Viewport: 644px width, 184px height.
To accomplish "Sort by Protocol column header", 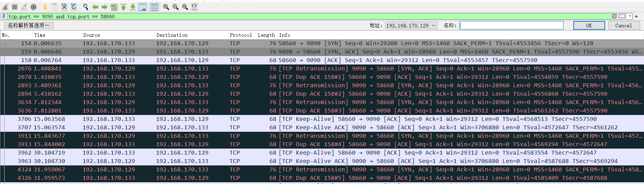I will (x=242, y=35).
